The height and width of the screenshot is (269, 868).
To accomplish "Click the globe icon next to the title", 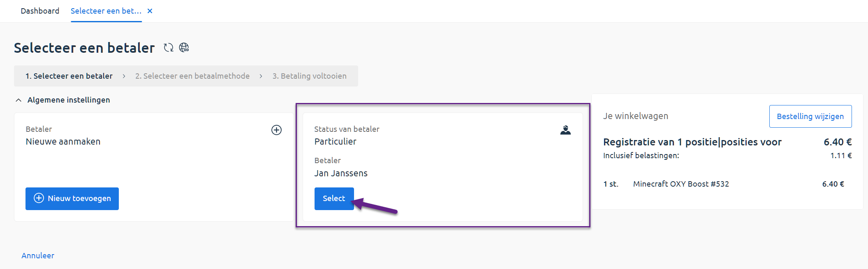I will (x=184, y=48).
